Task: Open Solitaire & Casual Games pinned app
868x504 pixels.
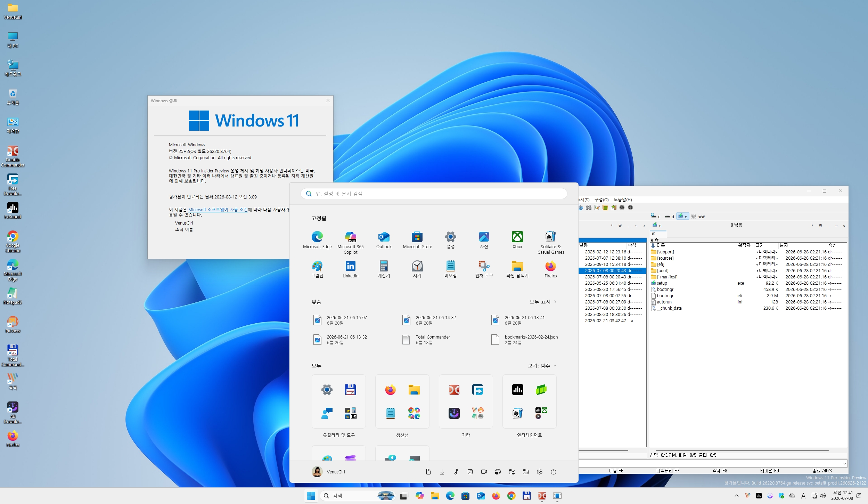Action: 551,243
